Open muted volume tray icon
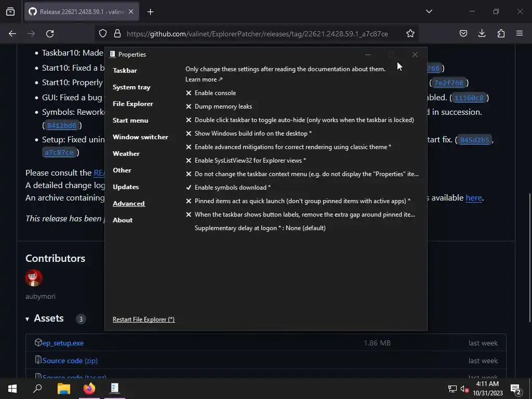Screen dimensions: 532x399 click(x=464, y=389)
